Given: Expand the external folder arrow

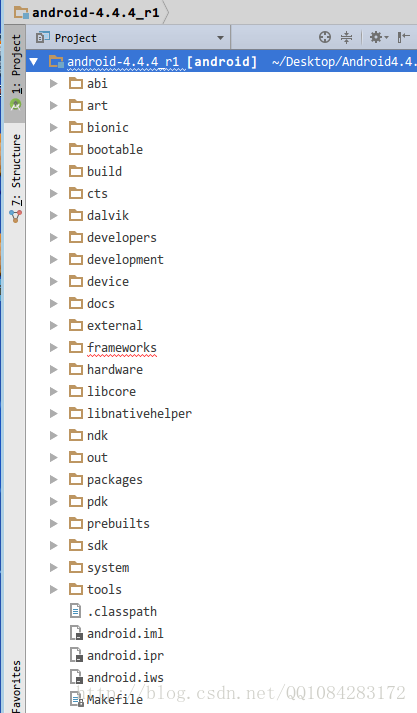Looking at the screenshot, I should pos(54,325).
